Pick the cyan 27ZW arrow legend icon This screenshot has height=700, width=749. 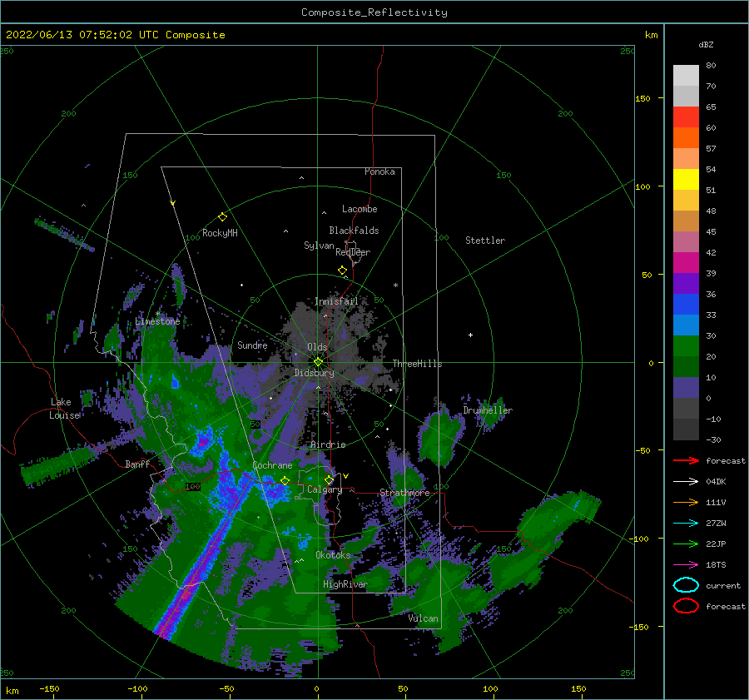pos(686,524)
